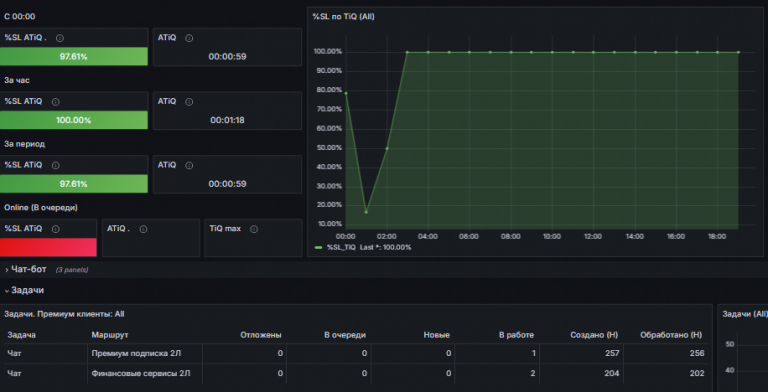Open the 'Online (В очереди)' row title
The width and height of the screenshot is (768, 392).
click(41, 208)
